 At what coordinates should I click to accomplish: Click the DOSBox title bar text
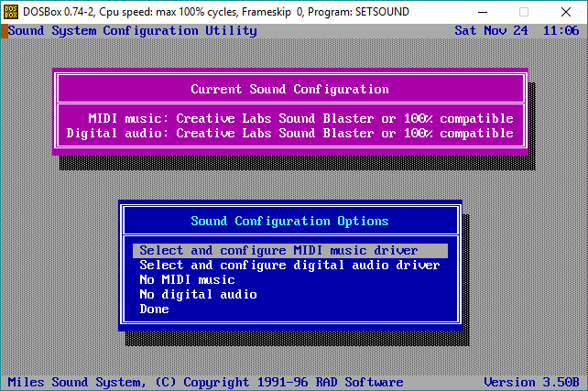point(216,12)
